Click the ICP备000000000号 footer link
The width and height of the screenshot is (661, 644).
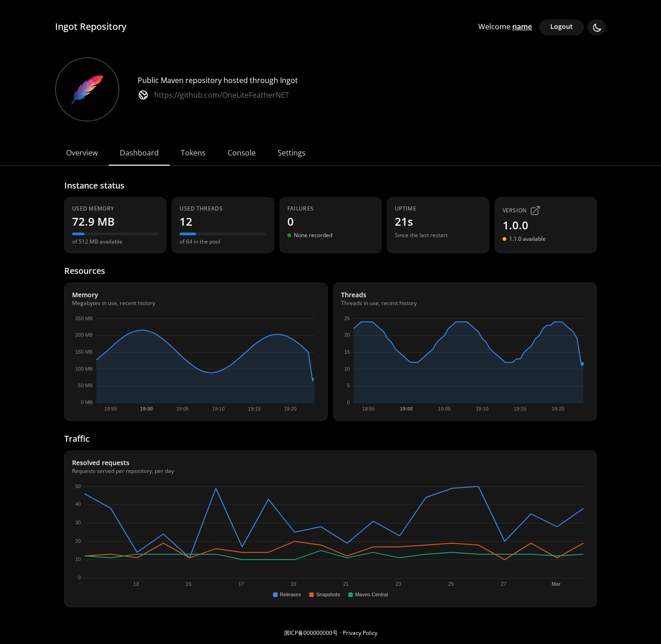311,633
